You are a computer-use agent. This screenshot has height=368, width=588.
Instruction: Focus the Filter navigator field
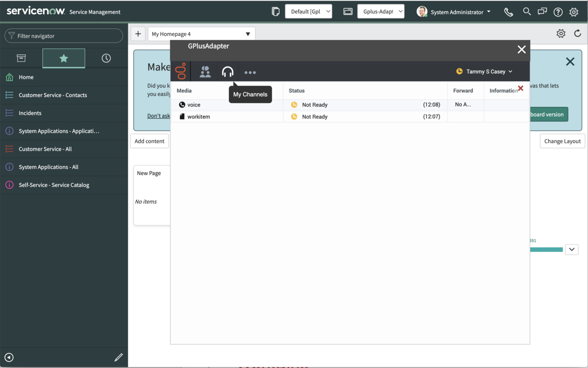pyautogui.click(x=64, y=36)
